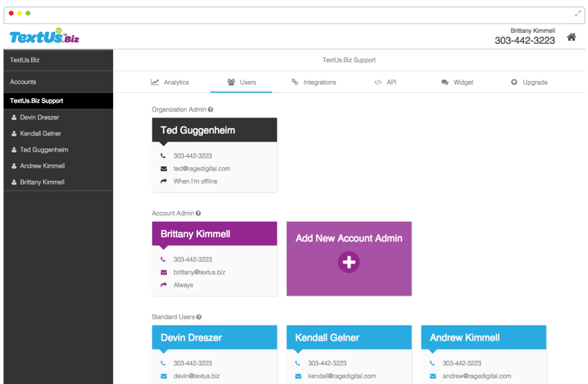The height and width of the screenshot is (384, 588).
Task: Click the home icon in header
Action: pyautogui.click(x=571, y=37)
